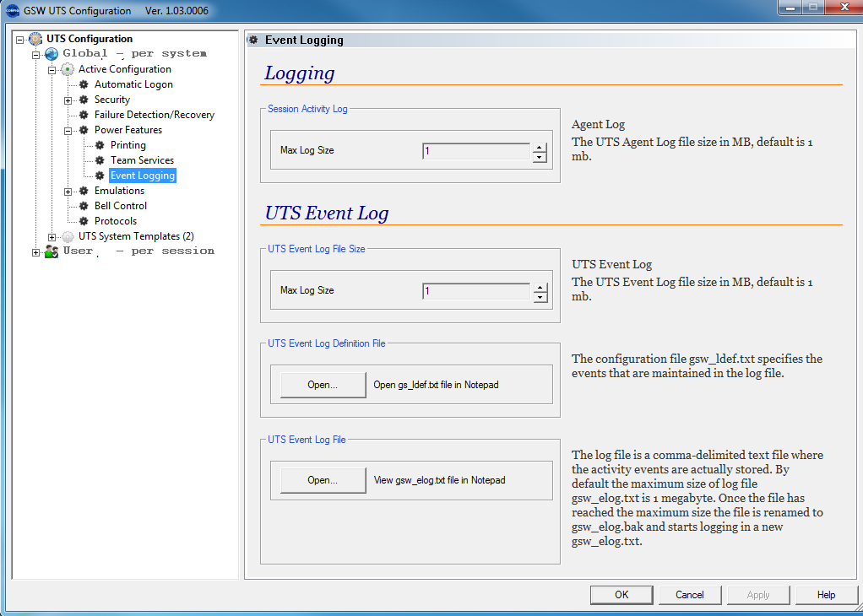Screen dimensions: 863x616
Task: Collapse the Active Configuration node
Action: click(52, 70)
